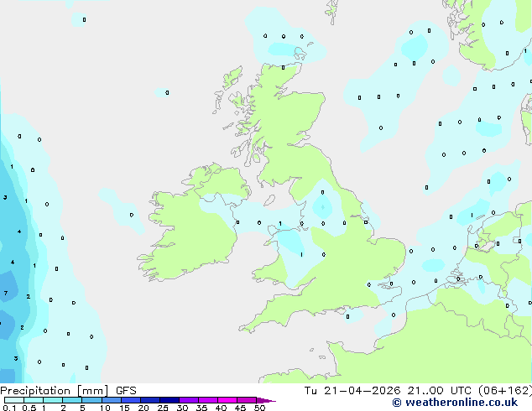Click the precipitation value '7' on the map
The height and width of the screenshot is (411, 532).
[x=6, y=293]
